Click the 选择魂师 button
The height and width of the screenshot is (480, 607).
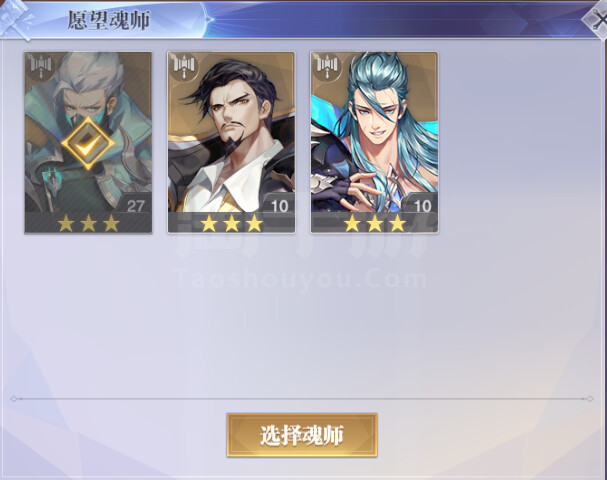tap(302, 435)
